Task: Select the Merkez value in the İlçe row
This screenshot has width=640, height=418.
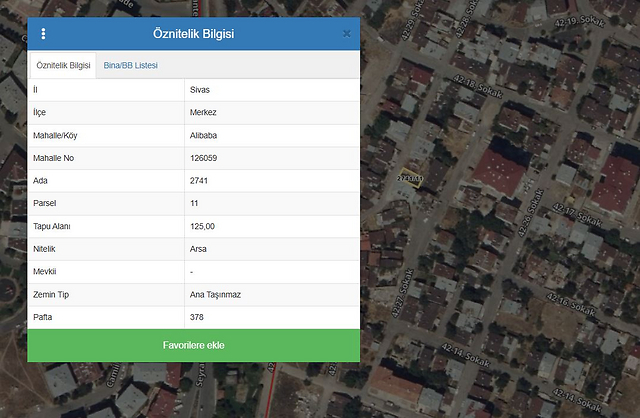Action: 203,112
